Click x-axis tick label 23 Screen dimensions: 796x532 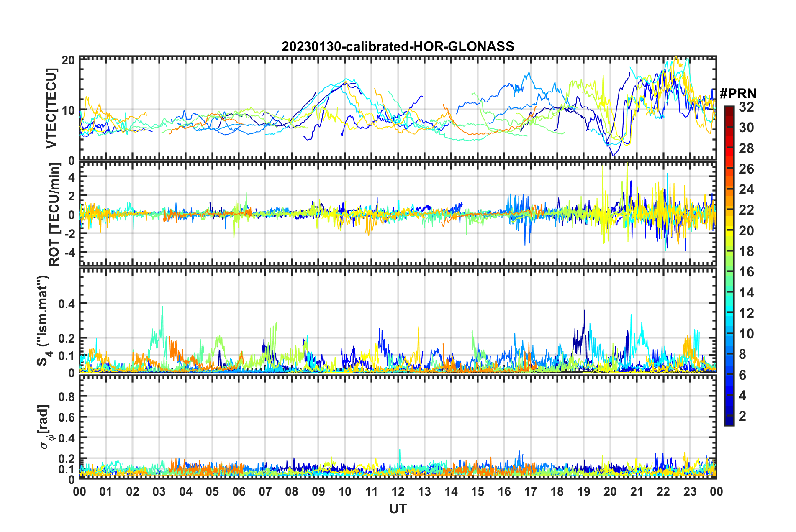point(690,491)
